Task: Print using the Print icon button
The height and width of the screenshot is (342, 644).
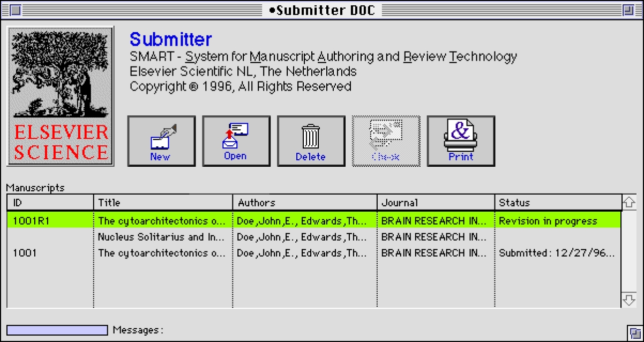Action: (461, 141)
